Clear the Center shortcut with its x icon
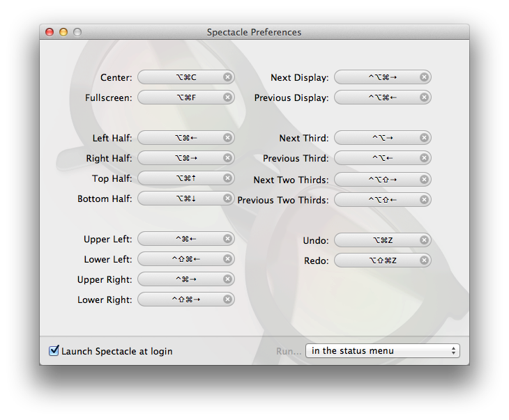This screenshot has height=420, width=509. (x=227, y=77)
